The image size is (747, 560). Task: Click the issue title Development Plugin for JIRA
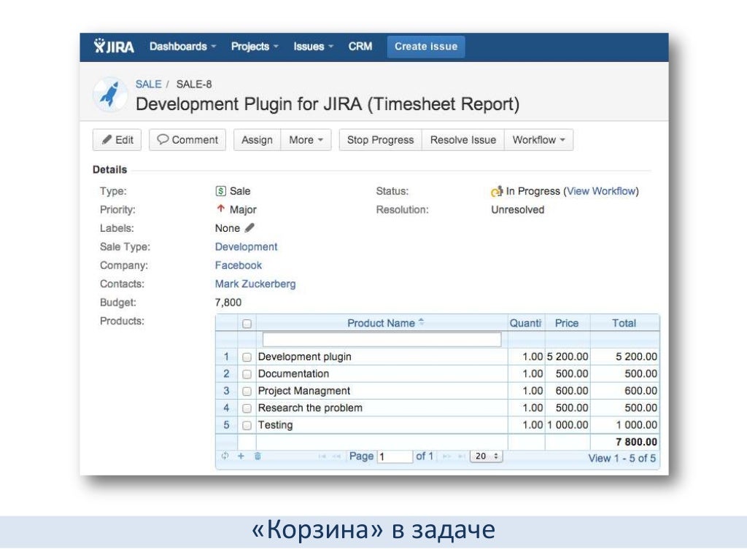click(328, 104)
